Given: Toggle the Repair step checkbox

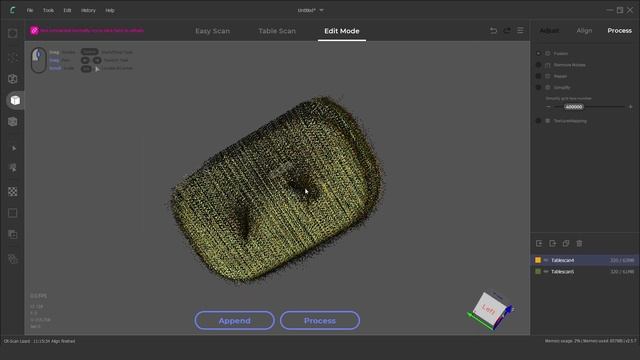Looking at the screenshot, I should (x=538, y=76).
